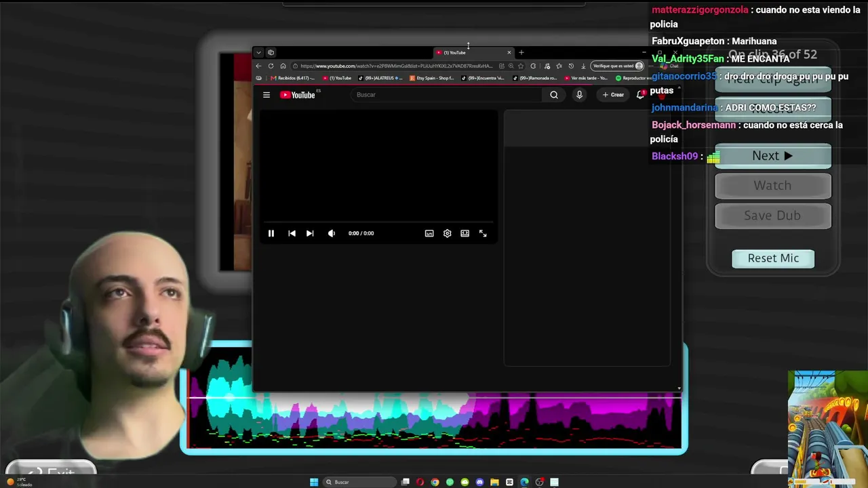Open the Recibidos Gmail bookmark
The height and width of the screenshot is (488, 868).
coord(293,78)
